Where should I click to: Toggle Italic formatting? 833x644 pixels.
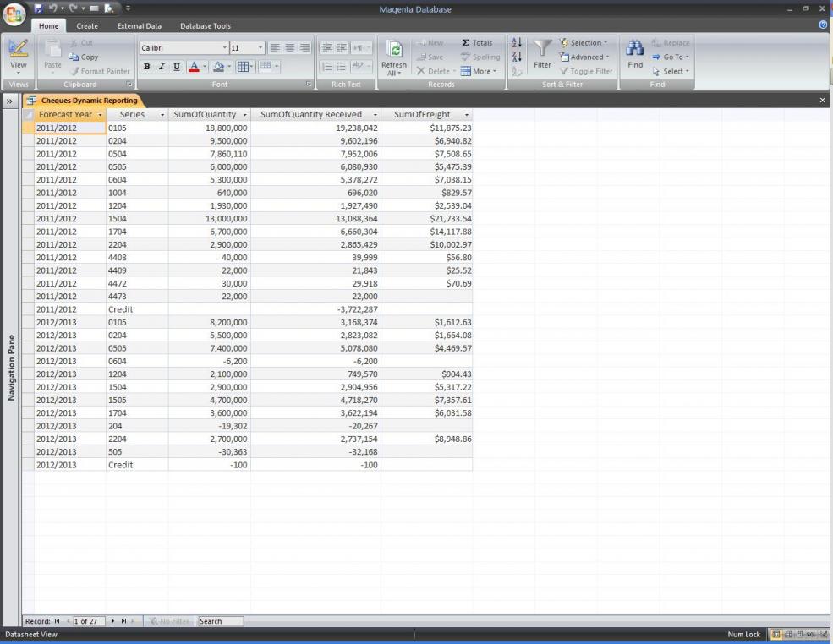tap(162, 67)
